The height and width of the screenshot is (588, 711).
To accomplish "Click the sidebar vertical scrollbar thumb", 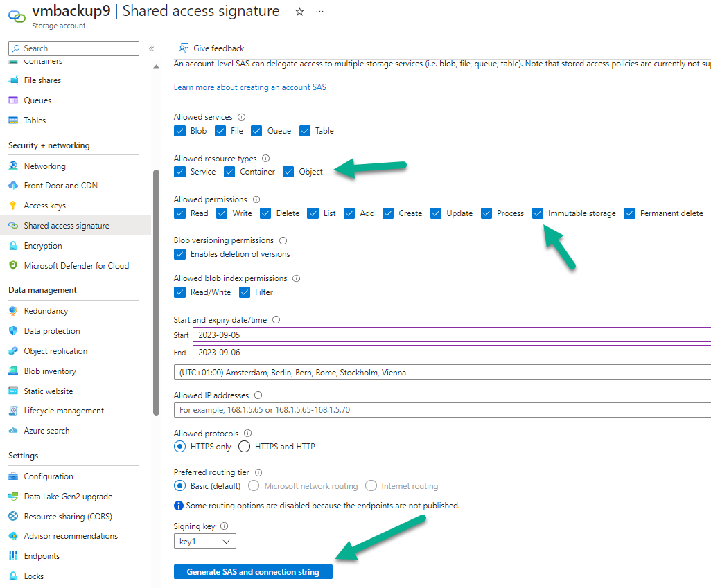I will coord(156,292).
